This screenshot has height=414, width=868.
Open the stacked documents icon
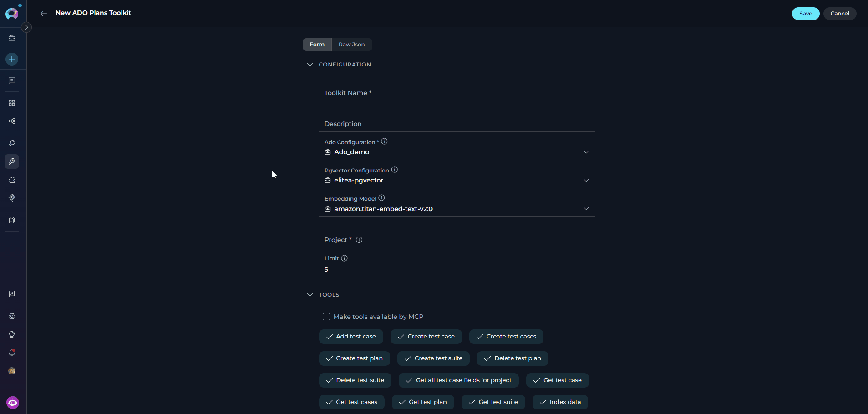pyautogui.click(x=12, y=220)
